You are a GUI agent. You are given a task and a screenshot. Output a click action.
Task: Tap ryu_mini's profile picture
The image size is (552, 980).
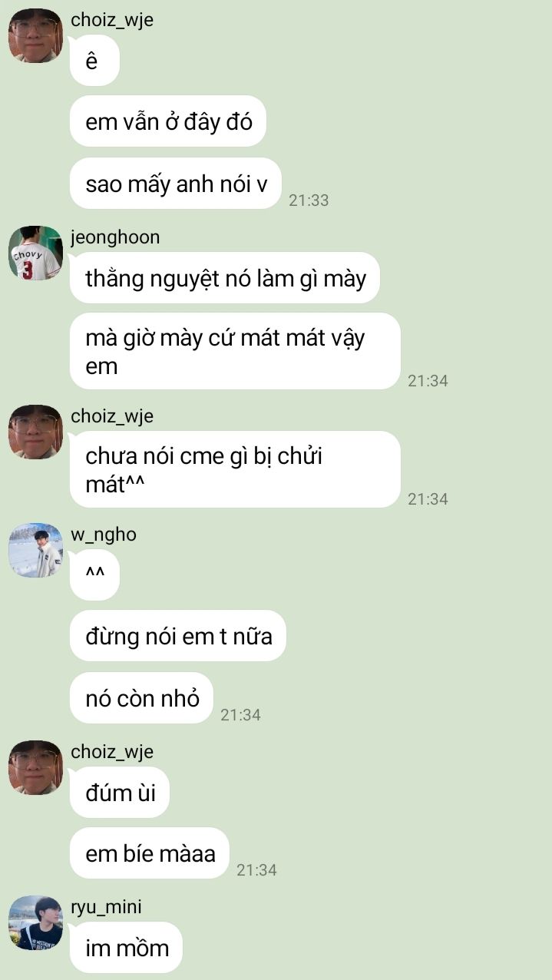click(x=35, y=923)
